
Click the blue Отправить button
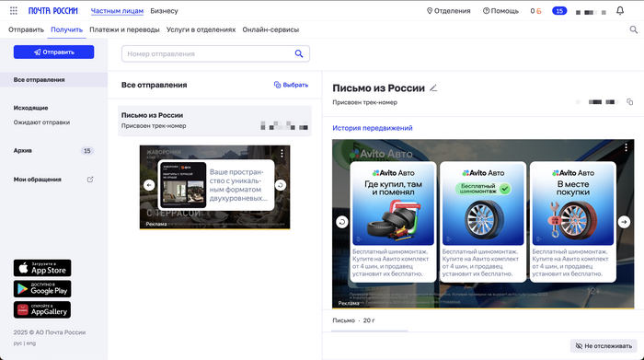53,52
